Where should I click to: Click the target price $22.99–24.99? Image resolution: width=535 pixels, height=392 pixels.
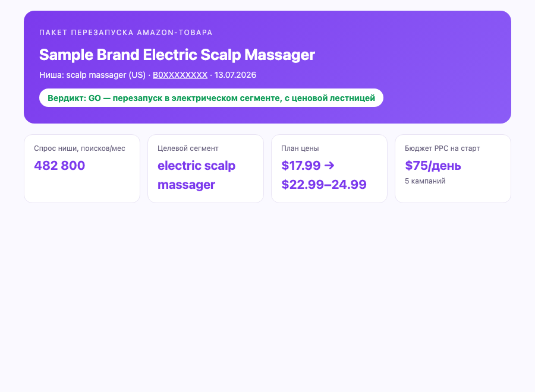[x=324, y=184]
